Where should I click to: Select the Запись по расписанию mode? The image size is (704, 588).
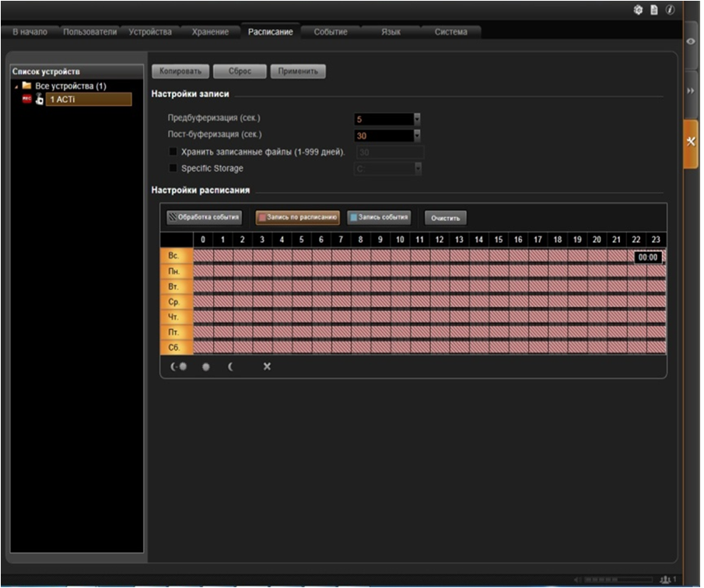coord(298,217)
